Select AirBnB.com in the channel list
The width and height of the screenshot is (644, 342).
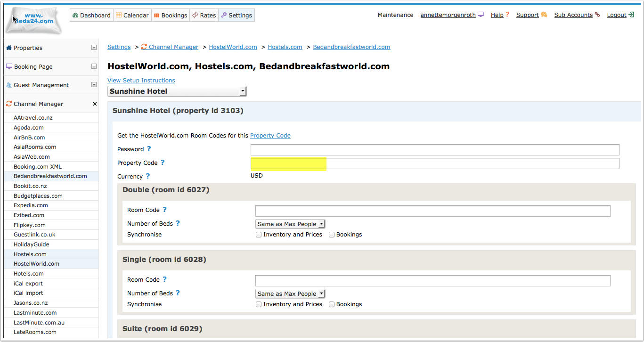coord(29,138)
